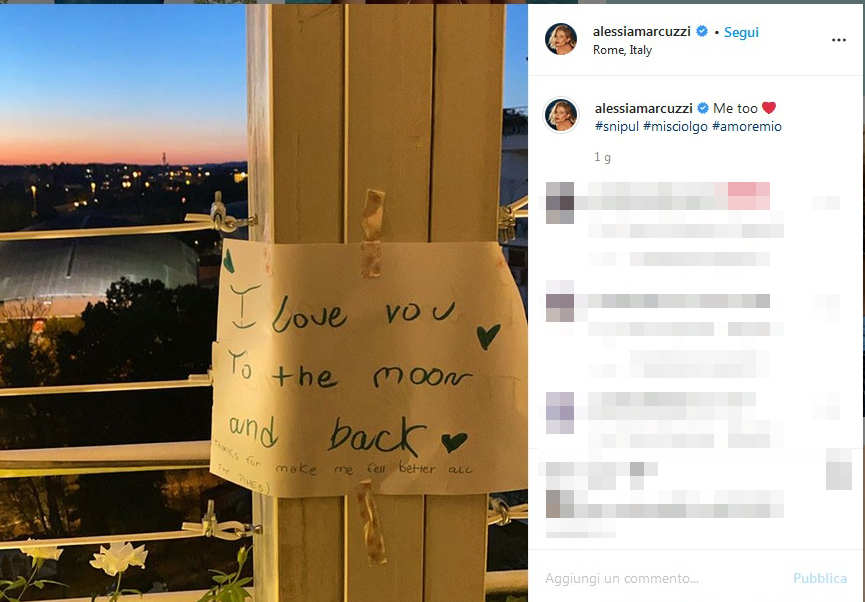Open the Rome, Italy location tag
Viewport: 865px width, 602px height.
(622, 50)
